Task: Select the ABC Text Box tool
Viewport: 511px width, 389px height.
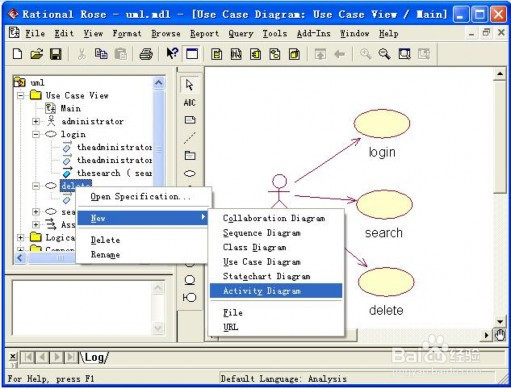Action: click(190, 103)
